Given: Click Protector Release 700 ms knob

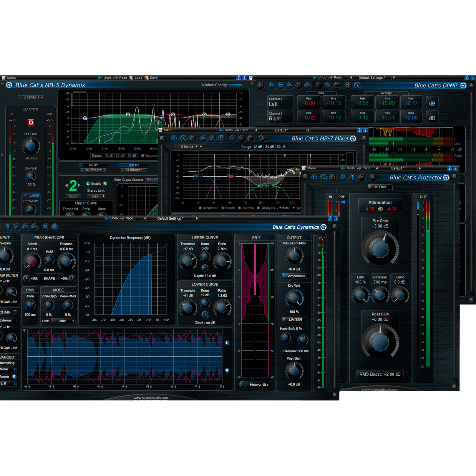Looking at the screenshot, I should (380, 295).
